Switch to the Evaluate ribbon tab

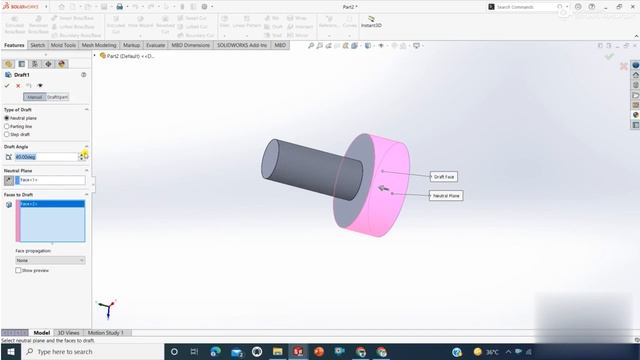(156, 45)
